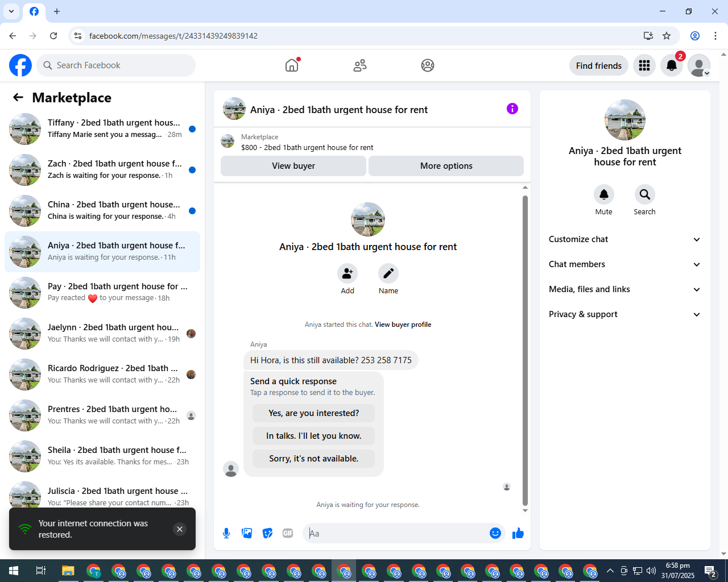The image size is (728, 582).
Task: Click the View buyer button
Action: click(293, 166)
